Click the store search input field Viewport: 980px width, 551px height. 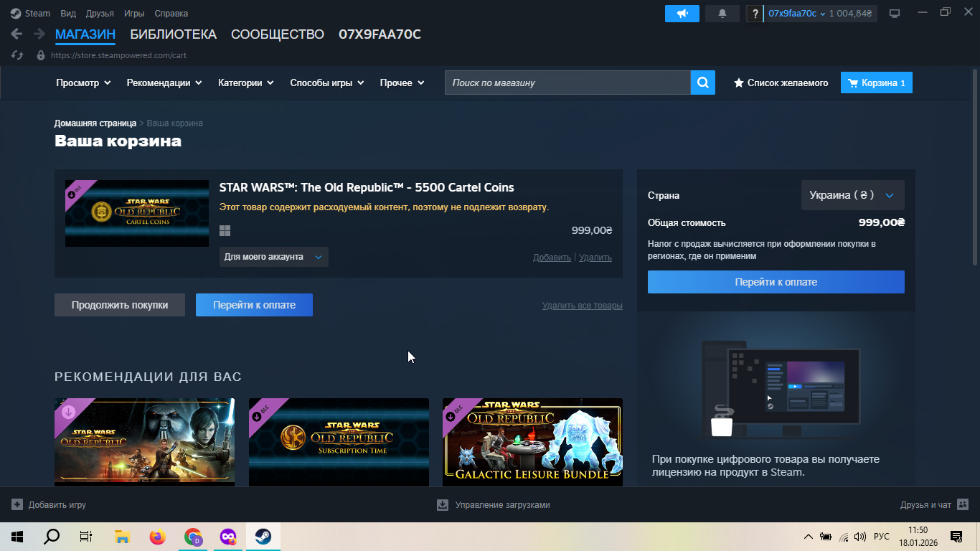coord(567,83)
